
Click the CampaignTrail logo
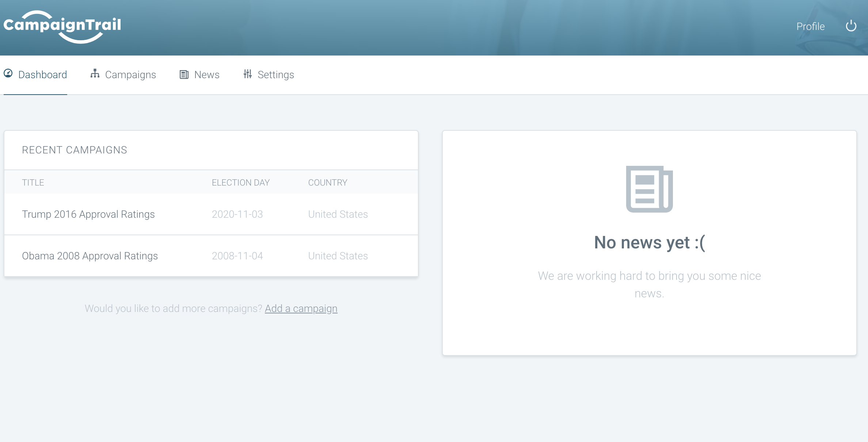(61, 26)
